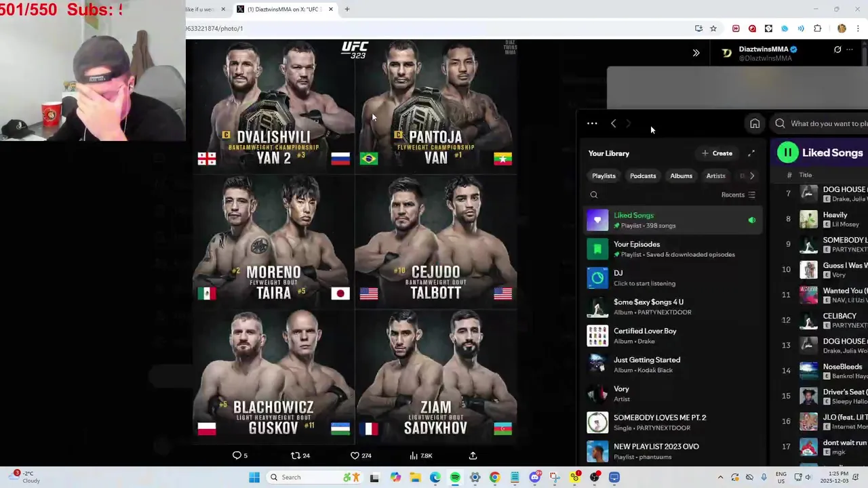Screen dimensions: 868x488
Task: Collapse the X photo side panel
Action: pyautogui.click(x=696, y=53)
